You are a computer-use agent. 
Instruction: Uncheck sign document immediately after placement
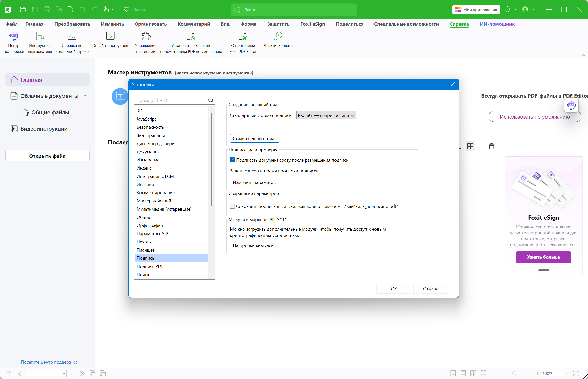[232, 160]
